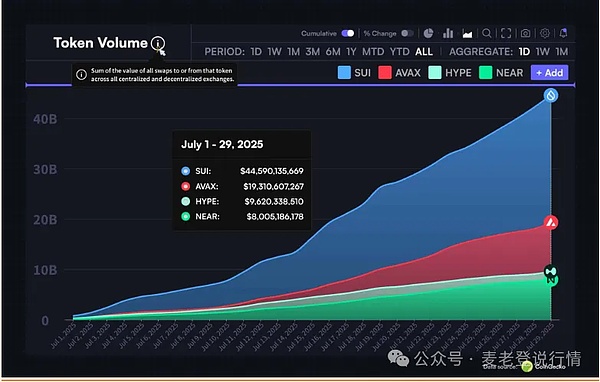Click the HYPE marker at chart edge

tap(551, 271)
